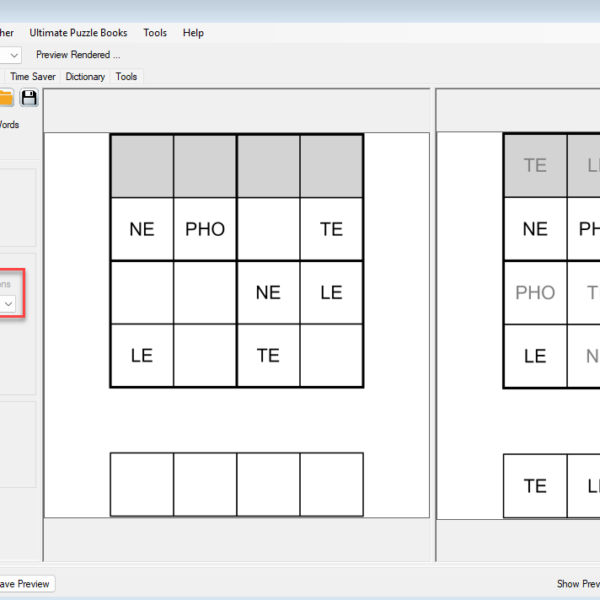This screenshot has height=600, width=600.
Task: Click the first gray cell in left puzzle's top row
Action: tap(141, 166)
